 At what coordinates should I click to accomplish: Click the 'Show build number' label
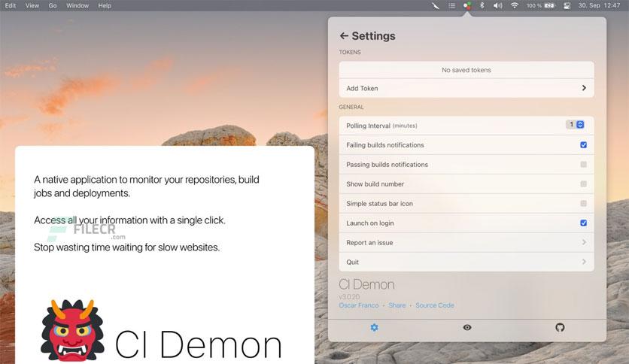click(375, 184)
